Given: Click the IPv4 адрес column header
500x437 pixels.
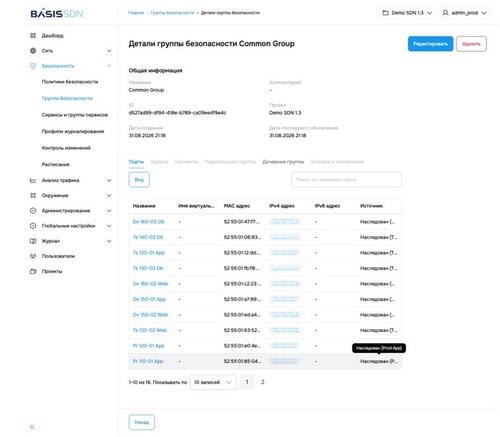Looking at the screenshot, I should point(282,206).
